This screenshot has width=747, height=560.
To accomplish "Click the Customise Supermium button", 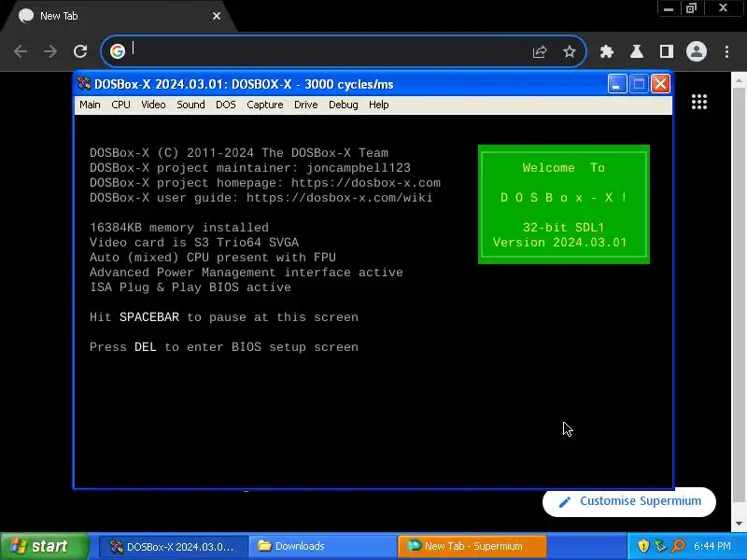I will pyautogui.click(x=629, y=501).
